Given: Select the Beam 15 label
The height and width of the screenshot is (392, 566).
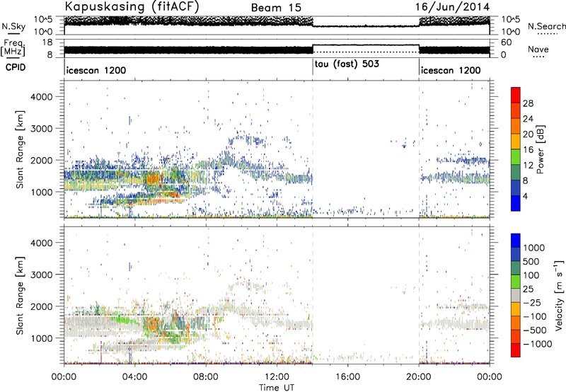Looking at the screenshot, I should point(276,8).
